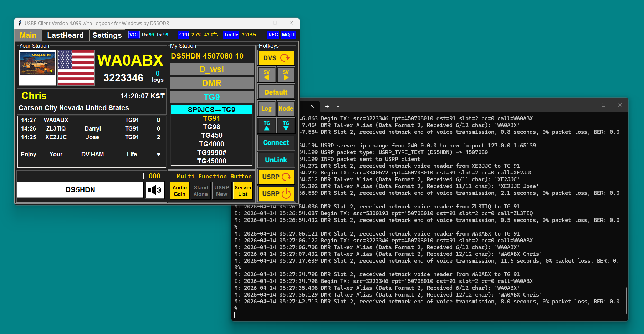Viewport: 644px width, 334px height.
Task: Select next server with SV right arrow
Action: 286,75
